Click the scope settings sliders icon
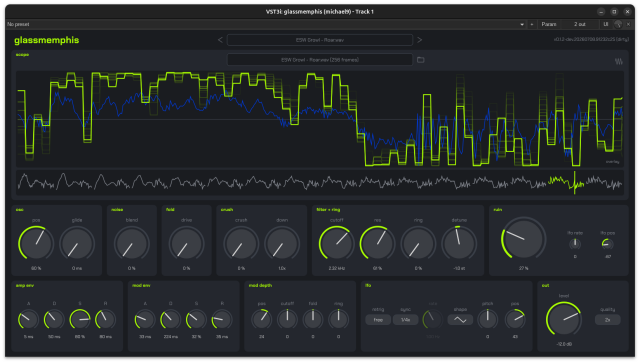640x363 pixels. (x=619, y=61)
